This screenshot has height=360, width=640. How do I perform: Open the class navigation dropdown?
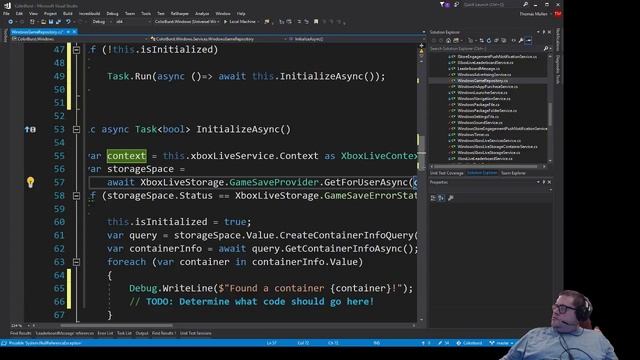[x=218, y=39]
